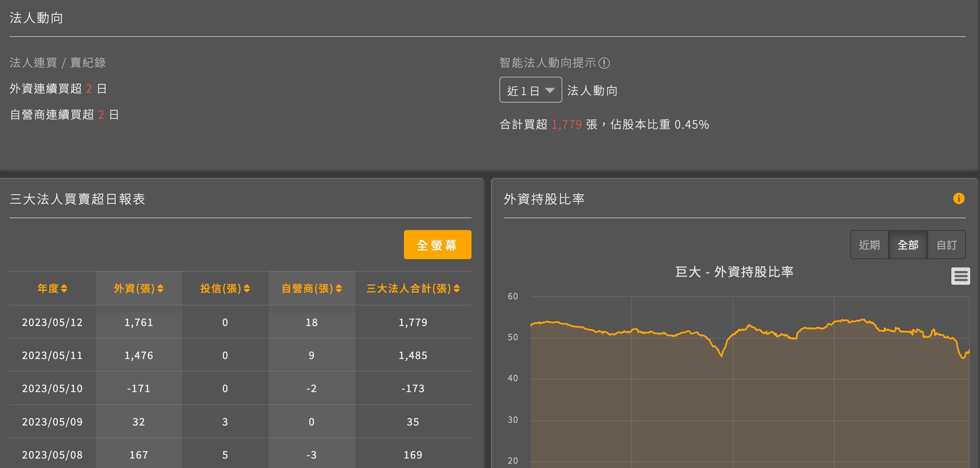Choose 自訂 custom range option

click(946, 245)
